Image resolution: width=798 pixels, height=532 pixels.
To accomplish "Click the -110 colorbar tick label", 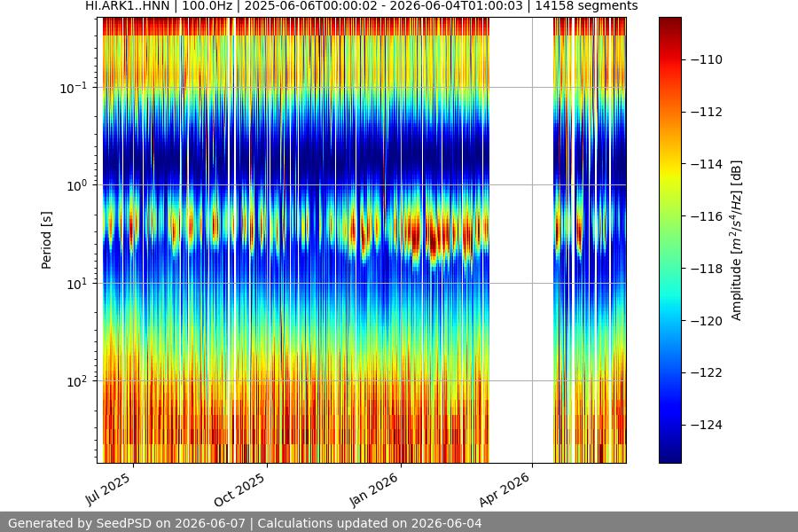I will point(707,59).
